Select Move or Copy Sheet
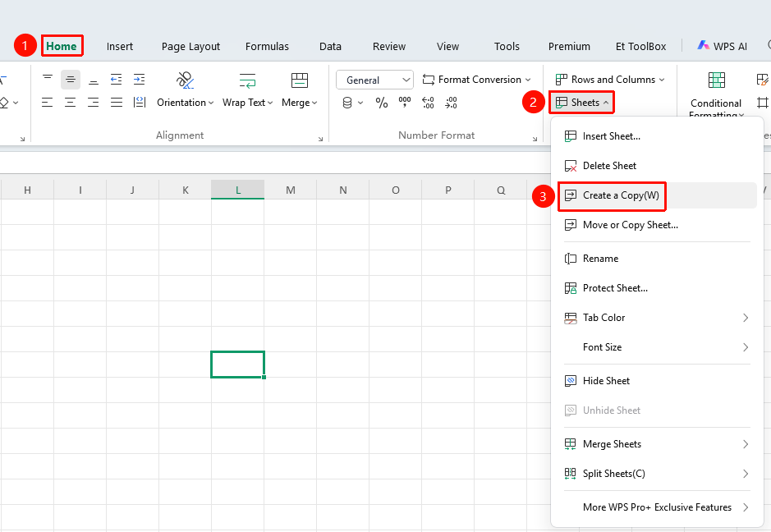The image size is (771, 532). coord(656,225)
